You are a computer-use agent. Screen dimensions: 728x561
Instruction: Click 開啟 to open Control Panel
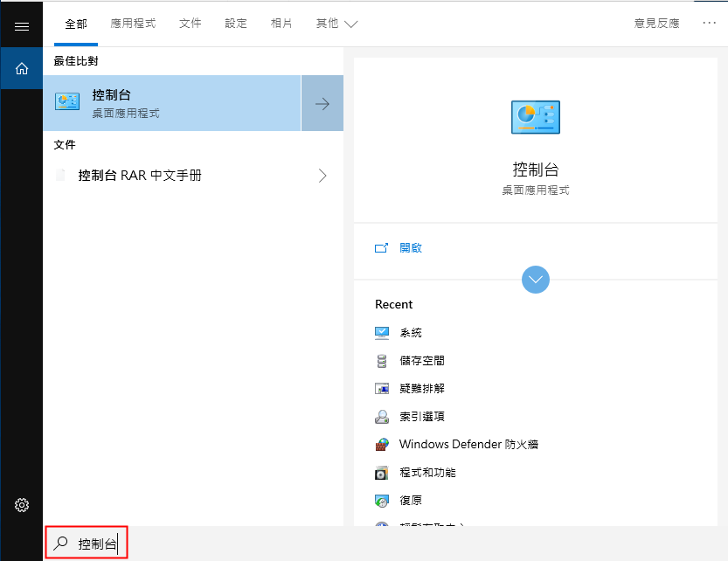[x=411, y=248]
